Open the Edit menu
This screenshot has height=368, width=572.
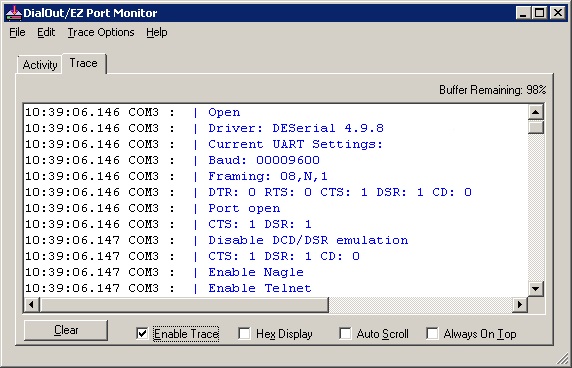tap(46, 32)
